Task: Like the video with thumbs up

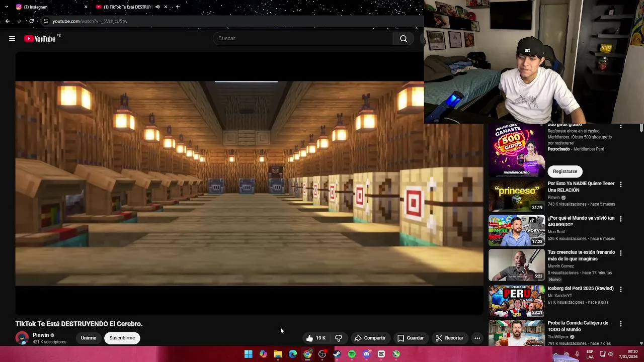Action: pyautogui.click(x=316, y=338)
